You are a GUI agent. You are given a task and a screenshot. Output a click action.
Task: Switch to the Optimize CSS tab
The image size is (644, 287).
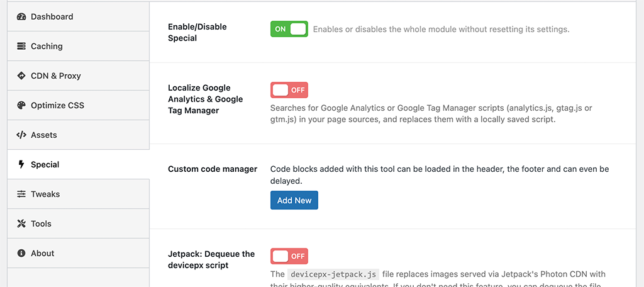click(57, 106)
